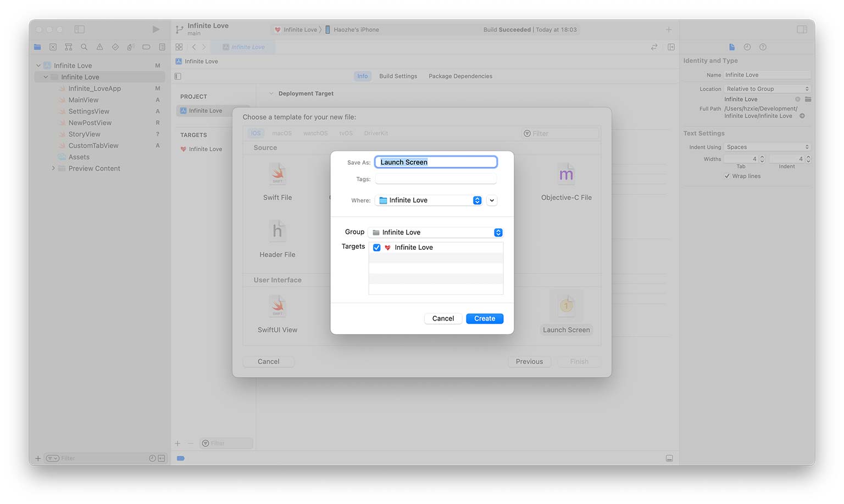Go forward with the editor forward arrow
Viewport: 844px width, 504px height.
pos(204,47)
